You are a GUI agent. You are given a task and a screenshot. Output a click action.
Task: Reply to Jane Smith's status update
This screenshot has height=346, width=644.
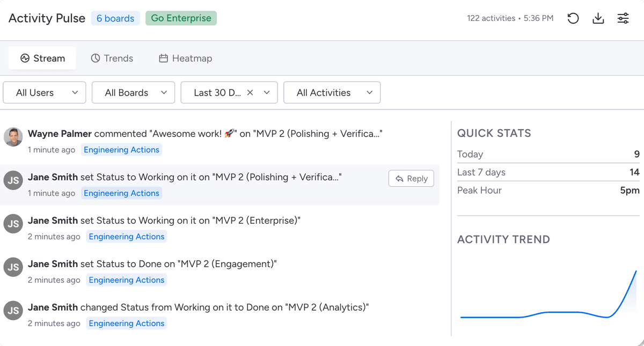pyautogui.click(x=411, y=178)
